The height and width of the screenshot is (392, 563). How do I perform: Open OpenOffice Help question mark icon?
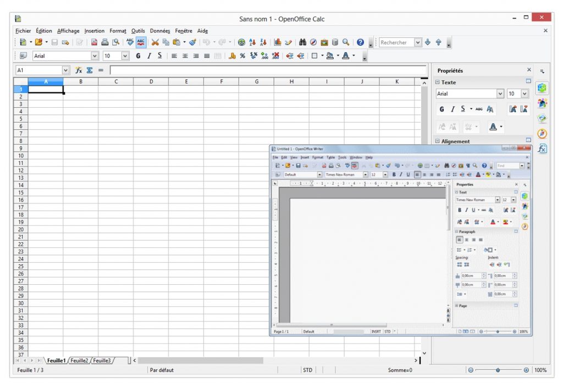361,42
